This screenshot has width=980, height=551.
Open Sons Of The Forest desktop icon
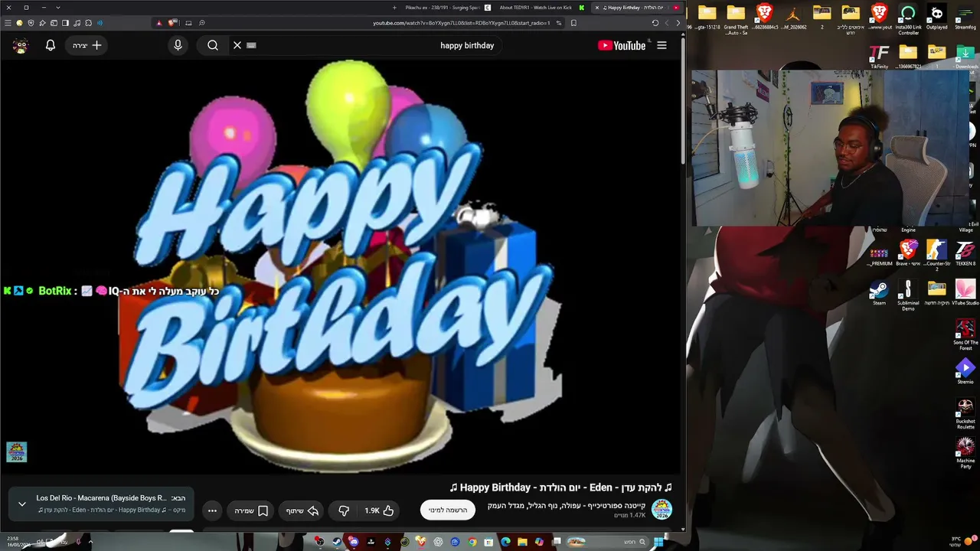click(x=965, y=334)
